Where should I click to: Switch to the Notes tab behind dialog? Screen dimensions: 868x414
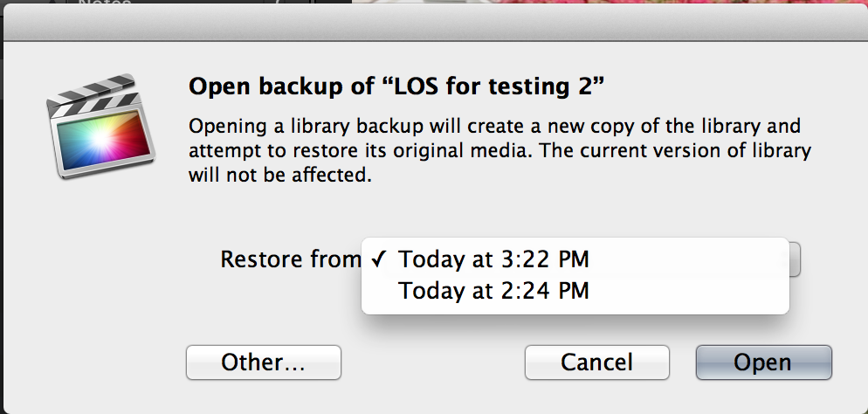click(105, 3)
